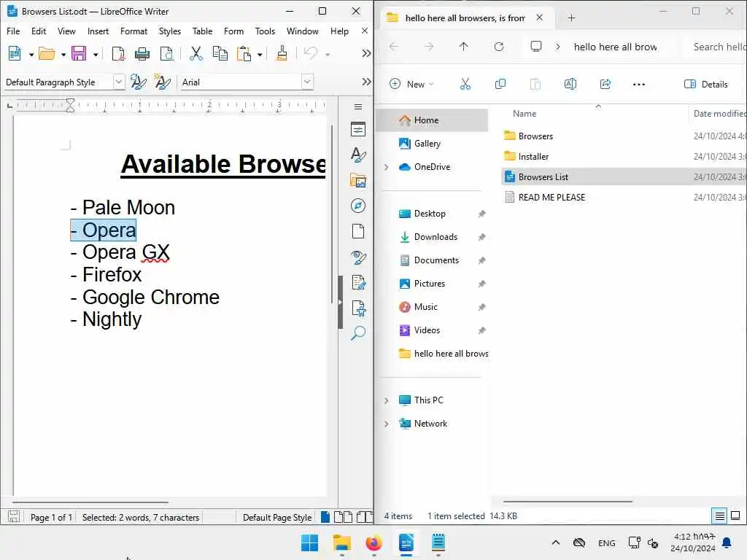The width and height of the screenshot is (747, 560).
Task: Open the Format menu in Writer
Action: (134, 31)
